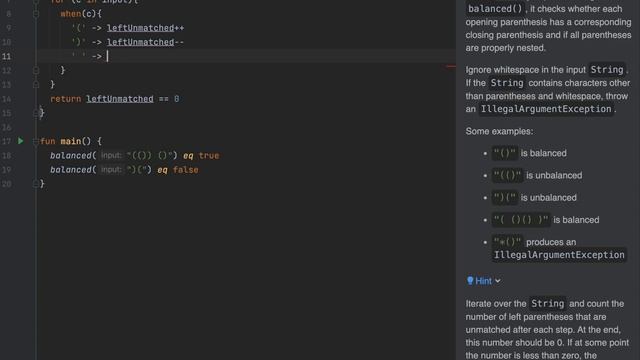
Task: Fold the when(c) block in gutter
Action: 36,14
